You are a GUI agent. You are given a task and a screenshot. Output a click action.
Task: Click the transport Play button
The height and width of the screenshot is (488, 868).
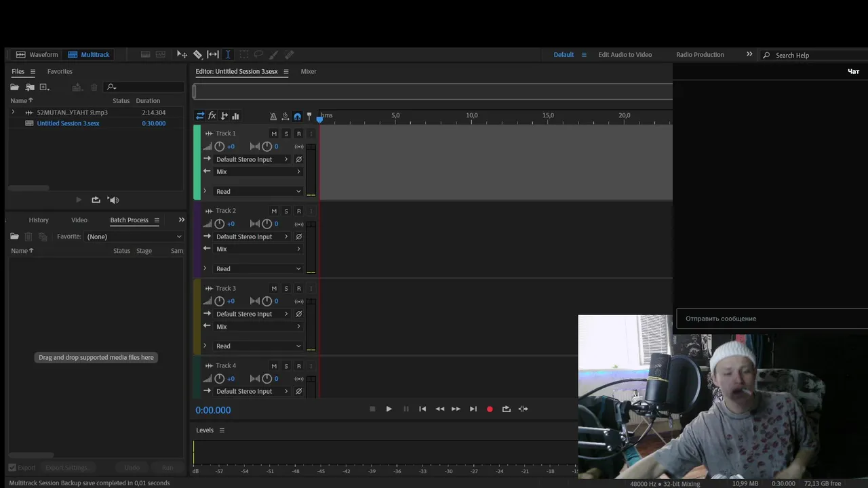click(389, 409)
